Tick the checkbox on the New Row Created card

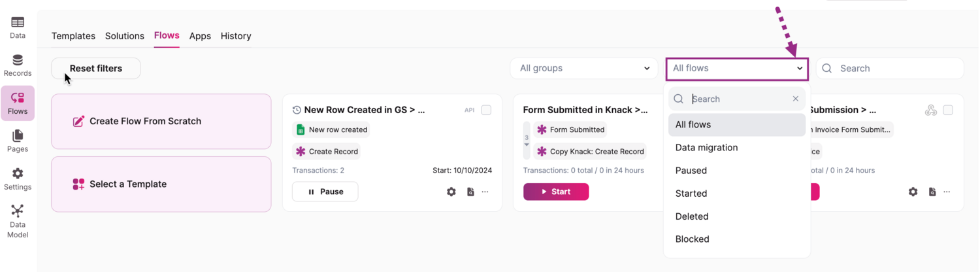click(x=486, y=110)
